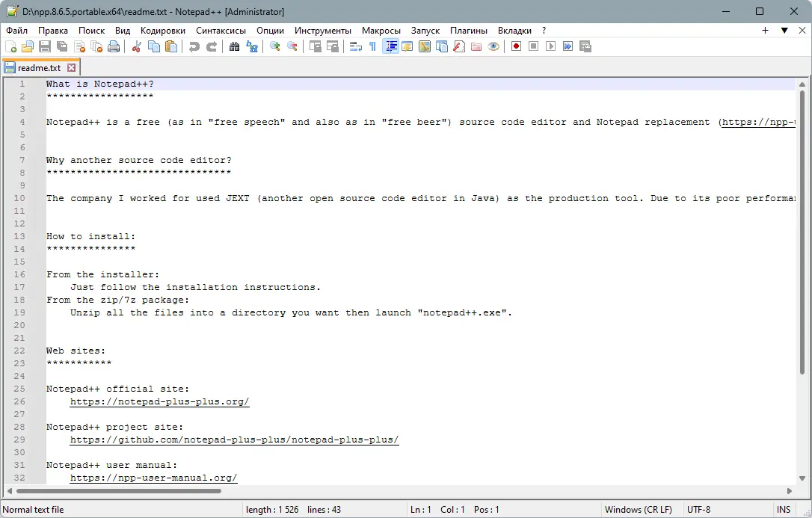Open Find with the binoculars icon
Image resolution: width=812 pixels, height=518 pixels.
pos(234,46)
